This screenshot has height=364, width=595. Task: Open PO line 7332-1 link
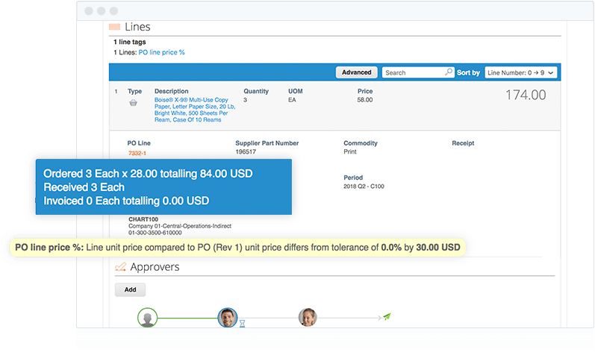point(136,153)
